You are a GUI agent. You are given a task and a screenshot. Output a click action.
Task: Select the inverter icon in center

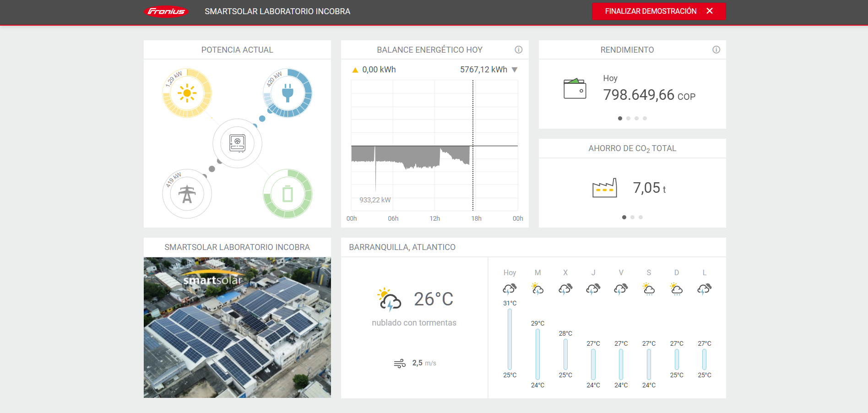237,143
